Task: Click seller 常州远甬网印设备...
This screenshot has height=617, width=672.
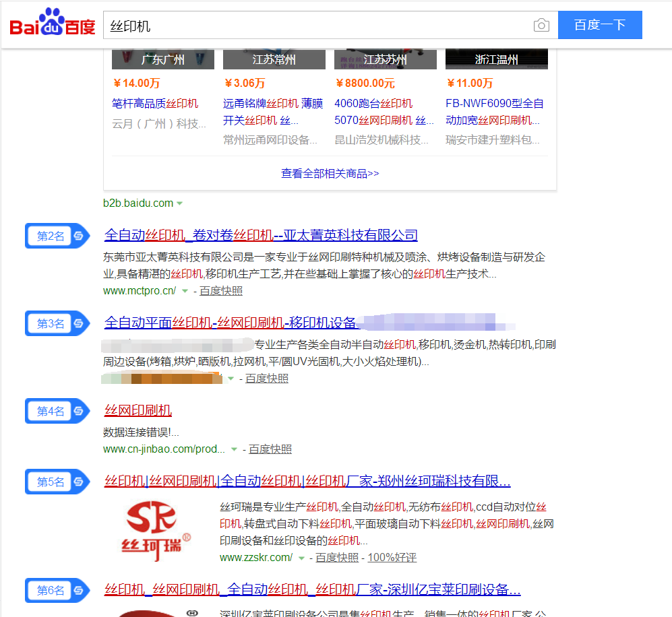Action: tap(270, 140)
